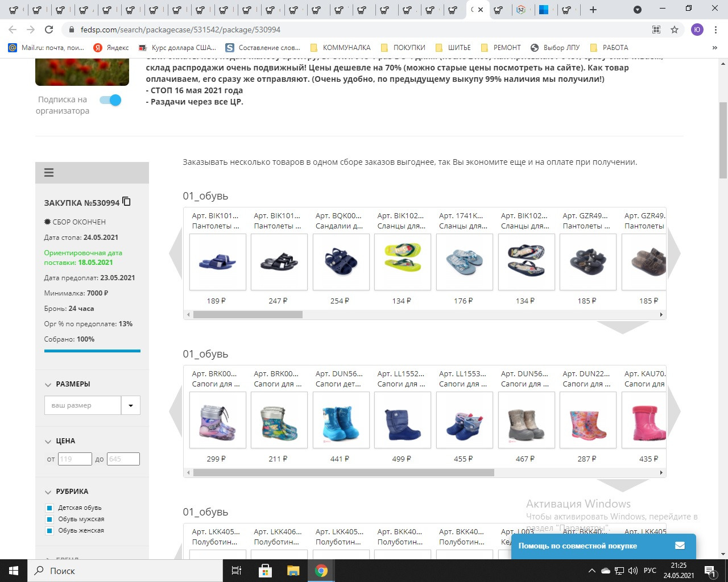Screen dimensions: 728x582
Task: Show next sandals in the first carousel
Action: (x=673, y=253)
